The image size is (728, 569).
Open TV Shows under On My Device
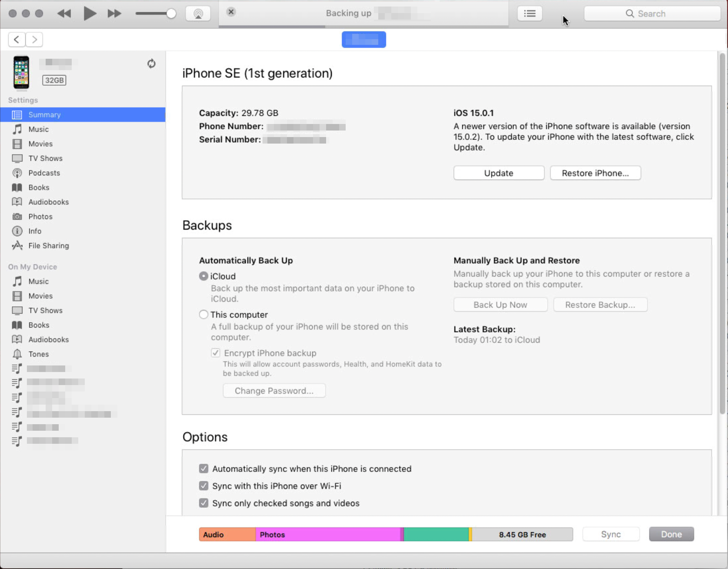click(83, 310)
